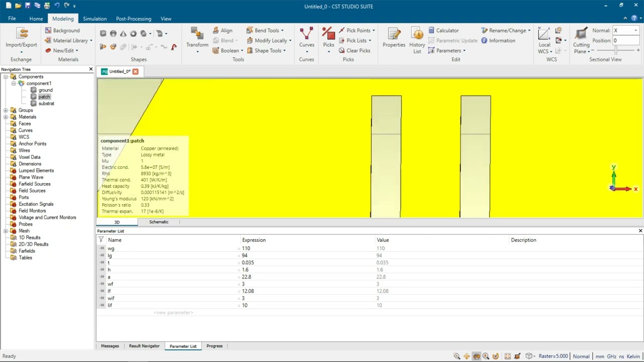Expand the Materials tree node
644x362 pixels.
(6, 117)
